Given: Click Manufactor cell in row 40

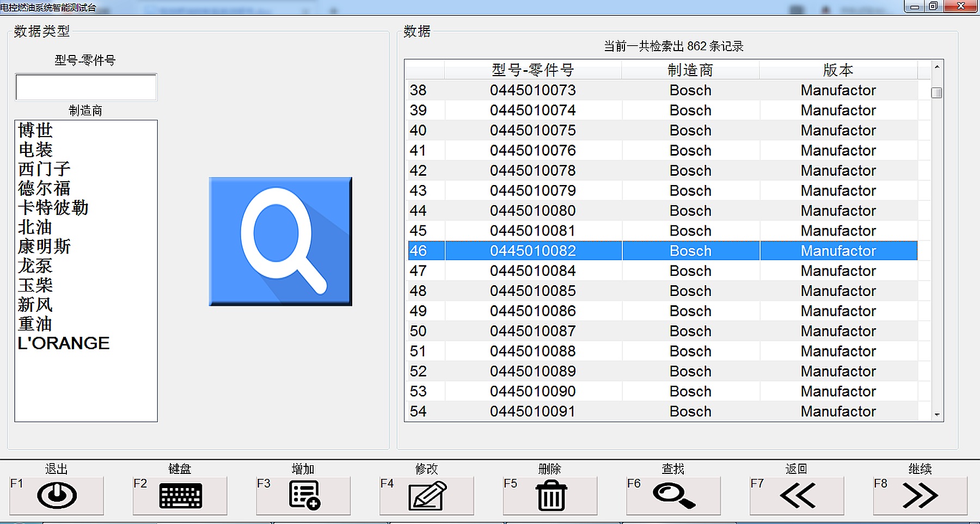Looking at the screenshot, I should [838, 131].
